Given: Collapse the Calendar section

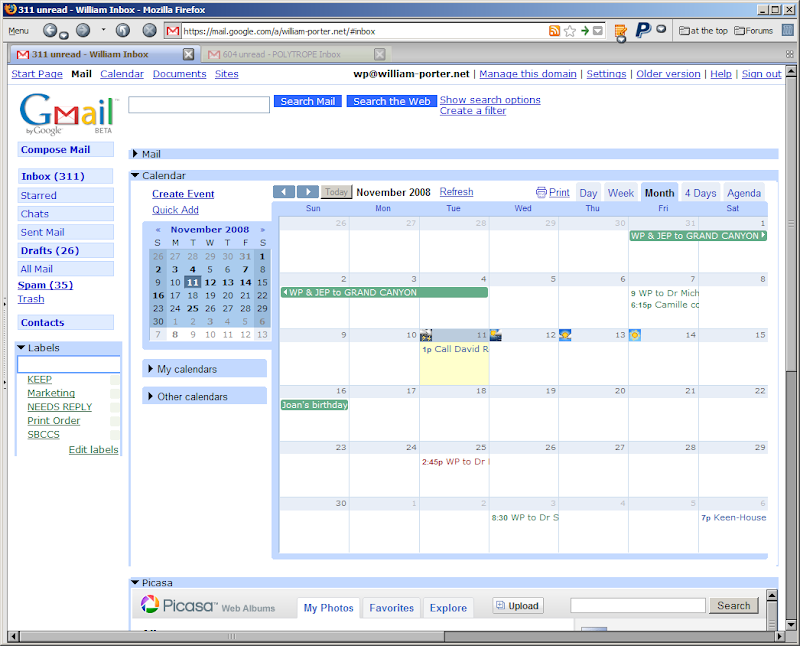Looking at the screenshot, I should coord(135,175).
